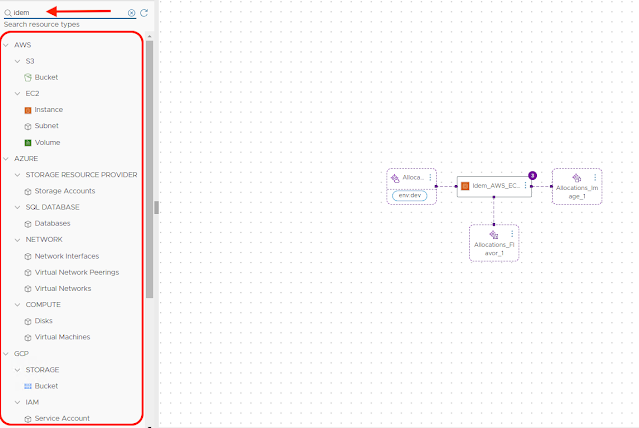
Task: Collapse the EC2 tree group
Action: [x=18, y=93]
